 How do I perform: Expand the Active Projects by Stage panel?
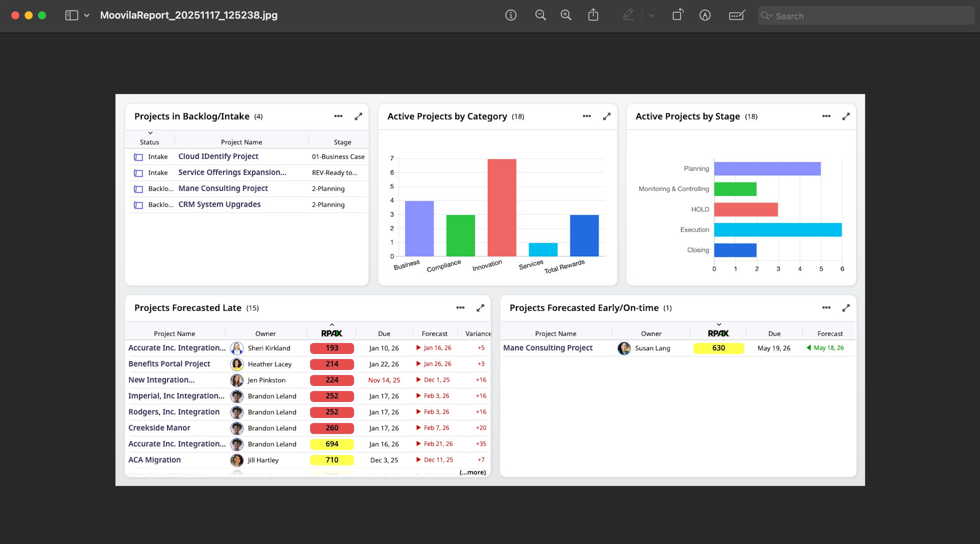tap(846, 116)
